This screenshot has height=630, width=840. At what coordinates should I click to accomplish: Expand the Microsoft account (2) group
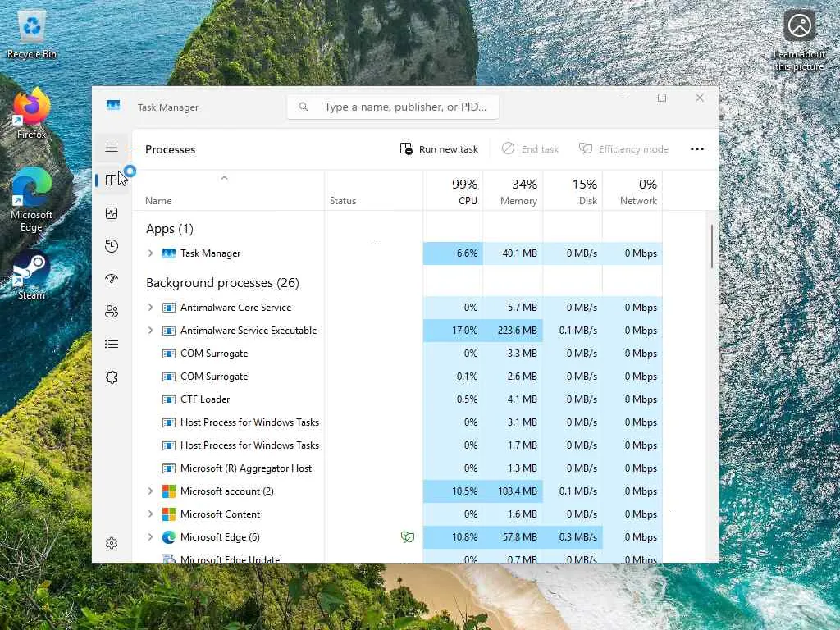[151, 491]
